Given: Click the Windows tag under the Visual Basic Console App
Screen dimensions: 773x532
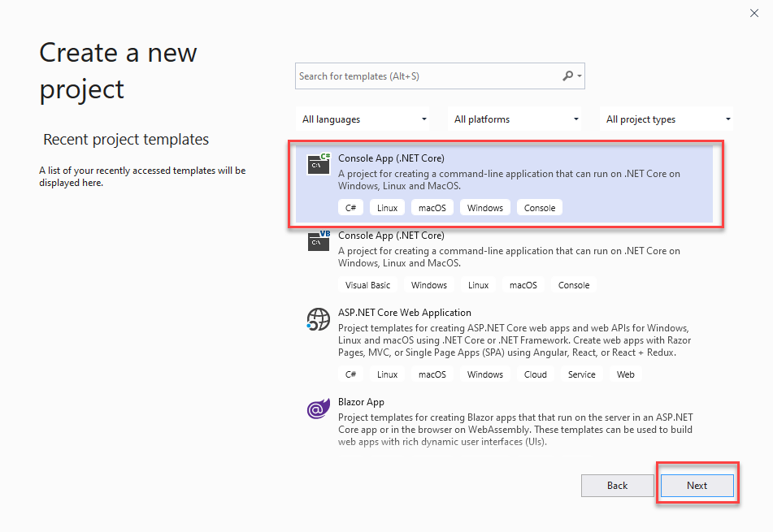Looking at the screenshot, I should (x=429, y=285).
